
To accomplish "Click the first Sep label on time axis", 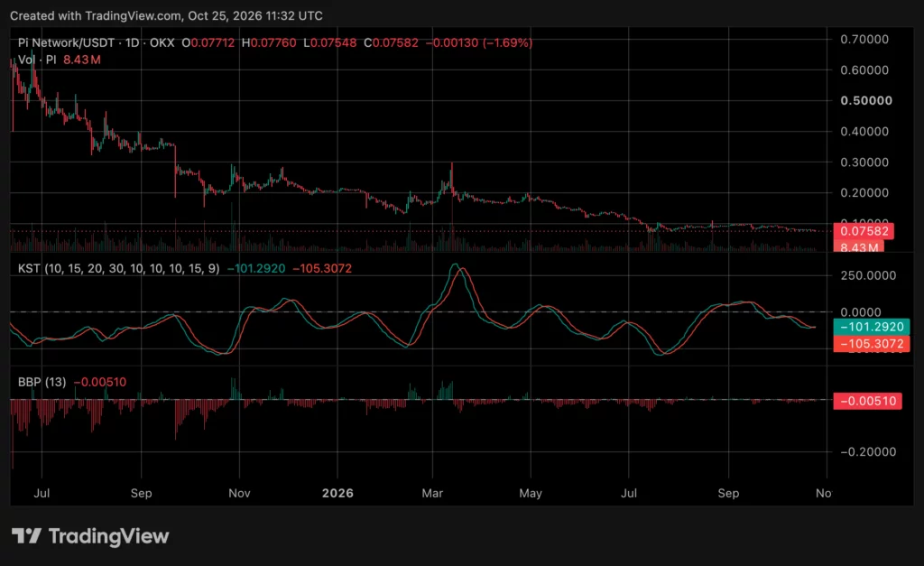I will 142,493.
